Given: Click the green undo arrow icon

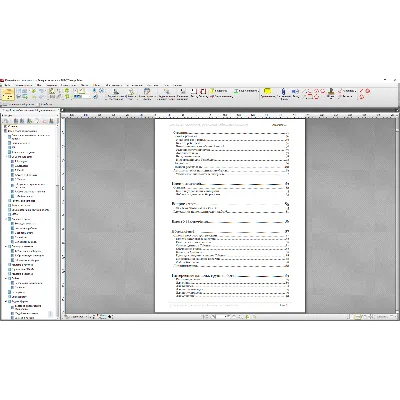Looking at the screenshot, I should click(x=34, y=91).
